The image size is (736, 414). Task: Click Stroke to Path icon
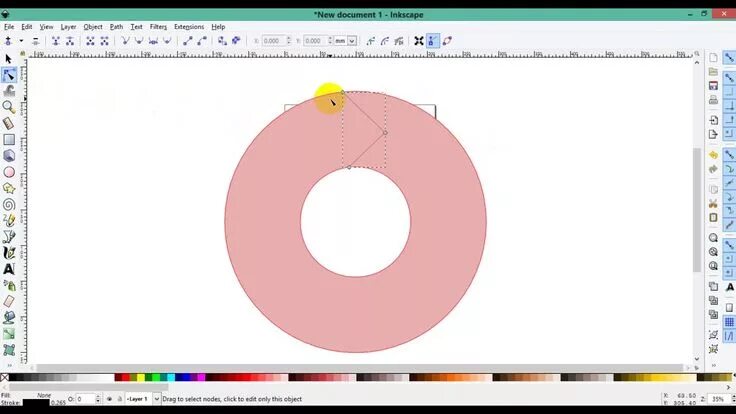236,41
